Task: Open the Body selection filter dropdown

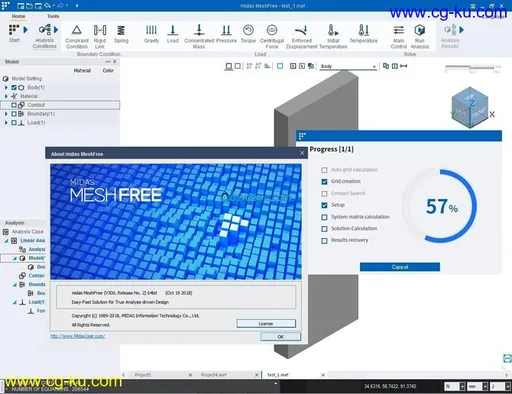Action: pyautogui.click(x=348, y=66)
